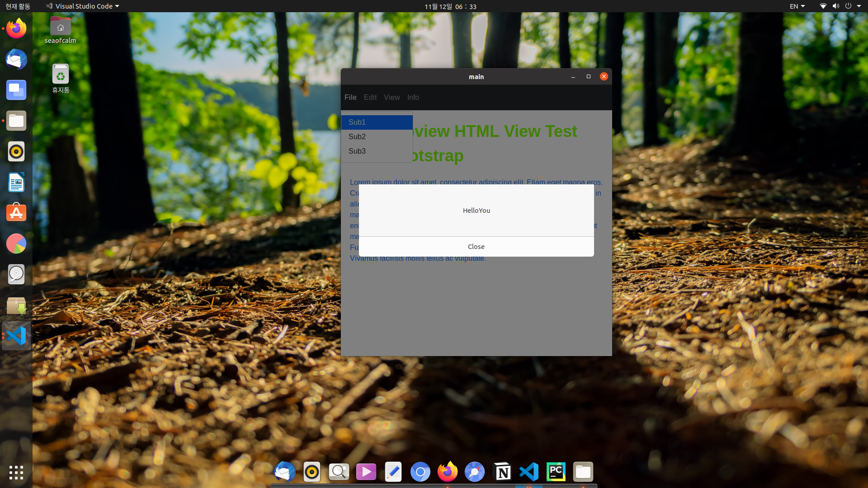Screen dimensions: 868x488
Task: Open the EN input language dropdown
Action: click(x=797, y=6)
